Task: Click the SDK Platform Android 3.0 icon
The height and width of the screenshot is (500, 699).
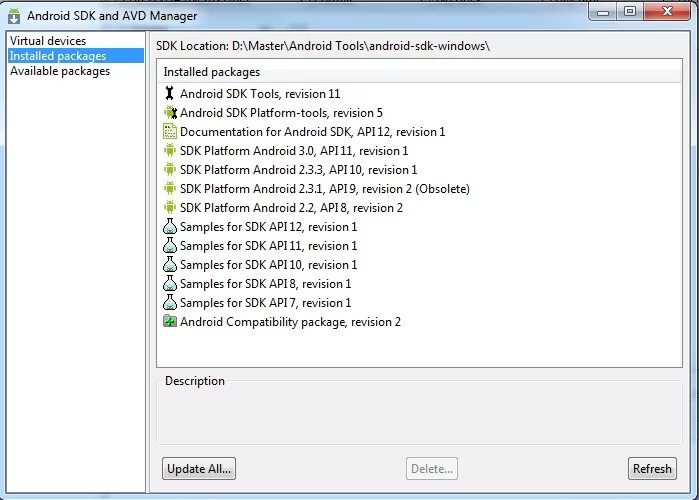Action: 169,151
